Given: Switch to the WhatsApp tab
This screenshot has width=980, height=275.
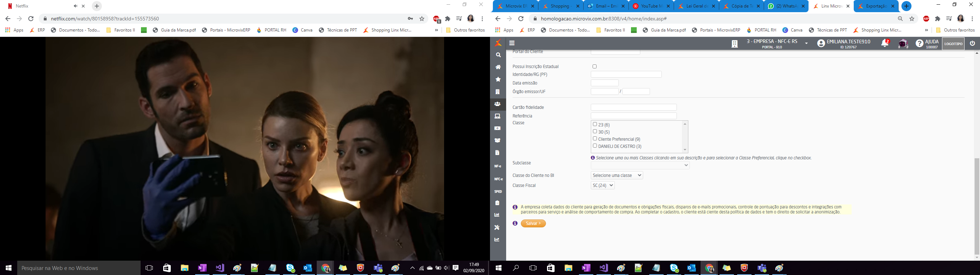Looking at the screenshot, I should pyautogui.click(x=787, y=6).
